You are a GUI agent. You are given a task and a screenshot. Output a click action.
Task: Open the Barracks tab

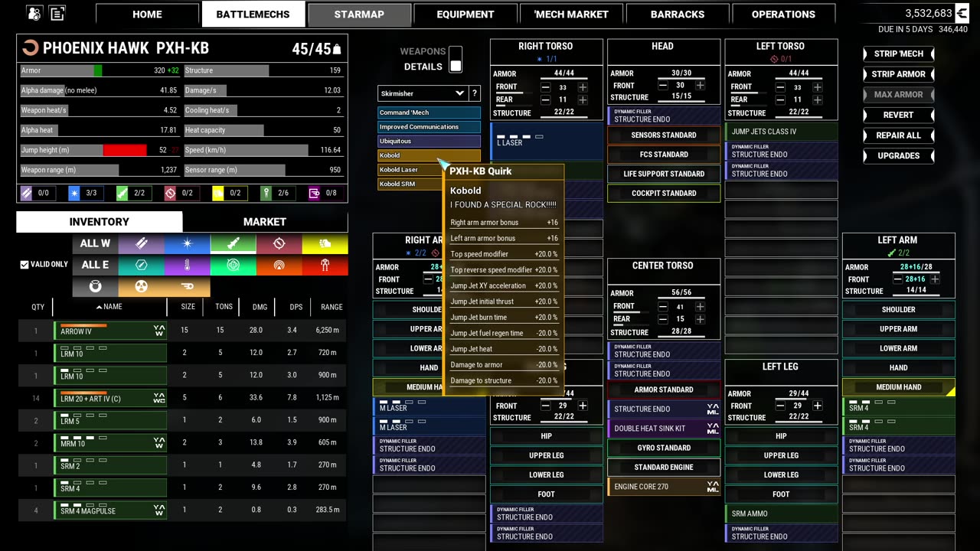pos(678,14)
